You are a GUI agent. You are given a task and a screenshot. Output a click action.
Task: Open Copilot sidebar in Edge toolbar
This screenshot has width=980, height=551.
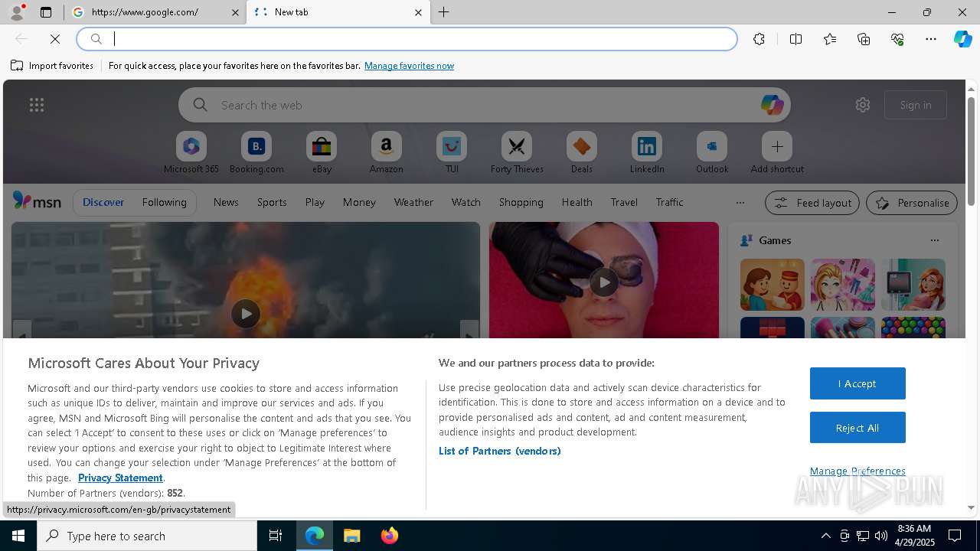tap(962, 39)
